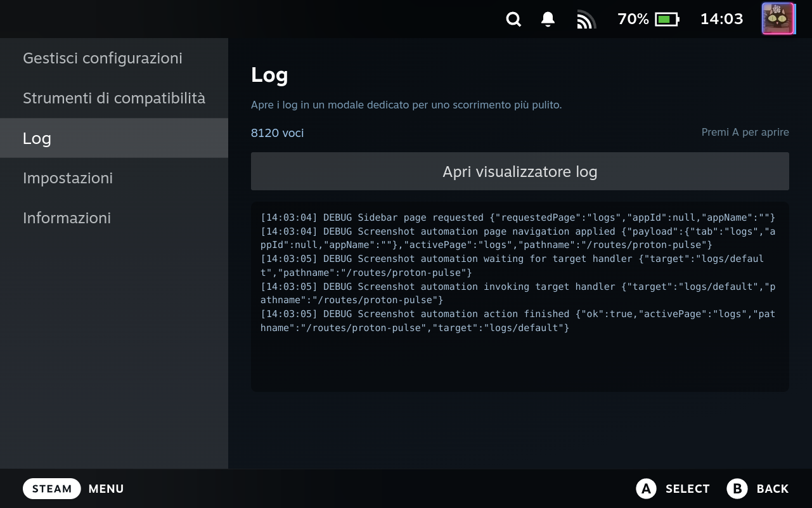
Task: Click the 'Apre i log in un modale' description
Action: [x=406, y=105]
